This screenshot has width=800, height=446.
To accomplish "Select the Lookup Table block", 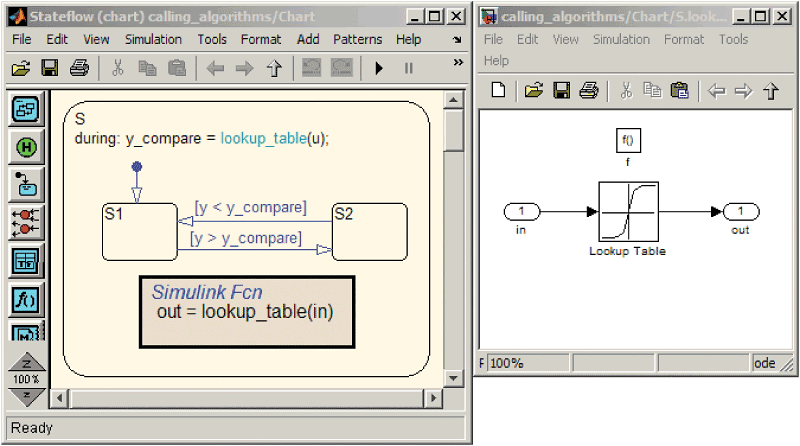I will pos(627,212).
